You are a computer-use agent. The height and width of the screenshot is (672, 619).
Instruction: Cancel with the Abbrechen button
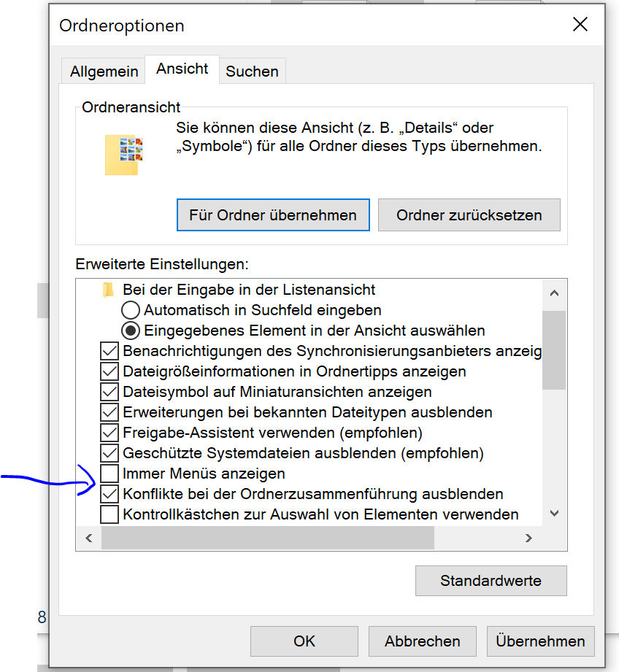[x=422, y=641]
